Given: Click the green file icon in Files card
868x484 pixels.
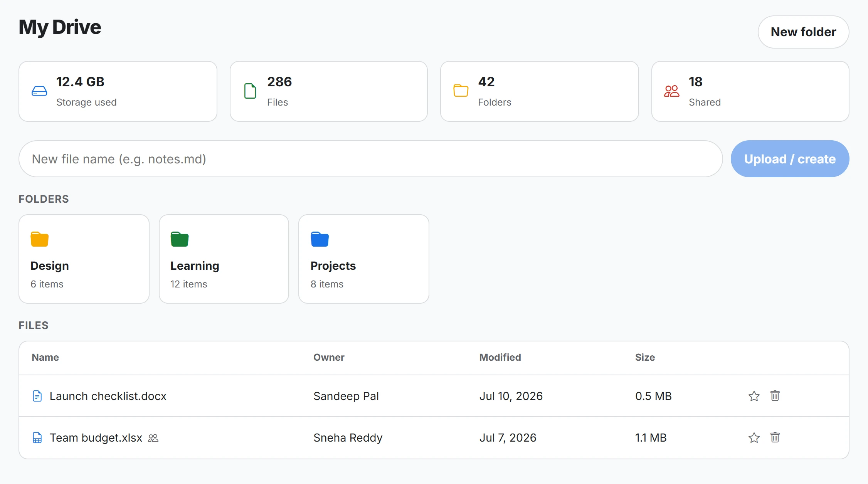Looking at the screenshot, I should 250,91.
